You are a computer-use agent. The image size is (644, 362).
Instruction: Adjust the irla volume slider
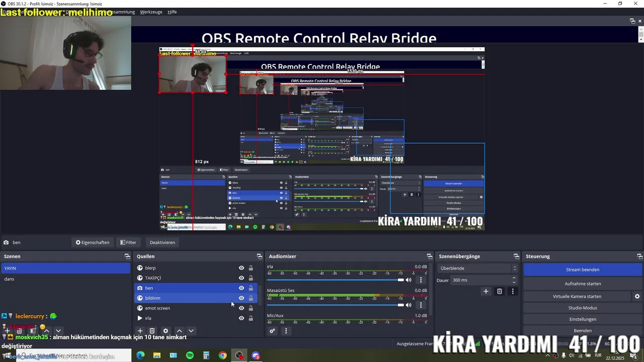click(x=336, y=280)
